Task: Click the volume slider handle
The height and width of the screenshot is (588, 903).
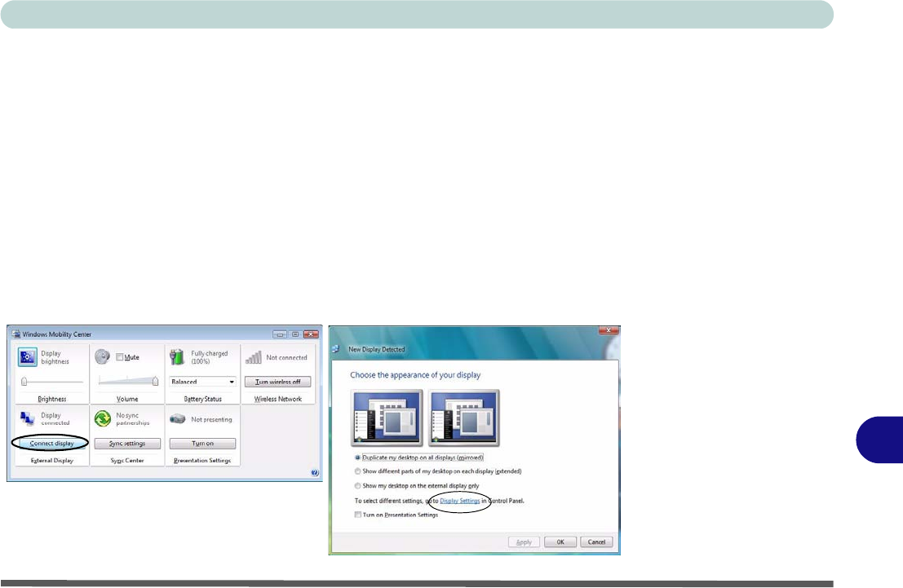Action: [156, 381]
